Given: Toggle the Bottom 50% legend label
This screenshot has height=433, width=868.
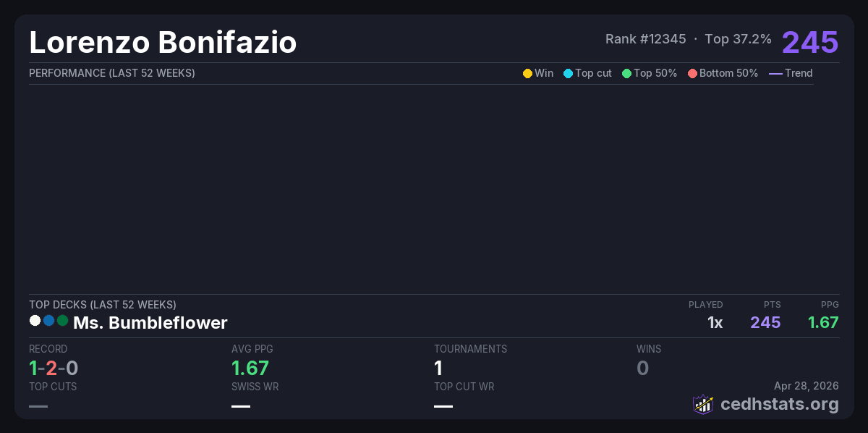Looking at the screenshot, I should click(728, 73).
